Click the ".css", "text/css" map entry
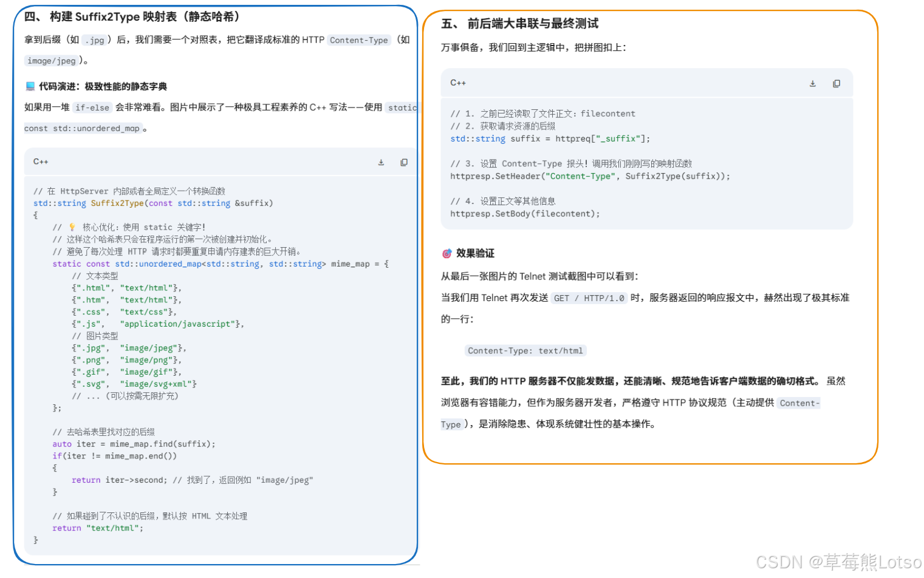 coord(124,312)
